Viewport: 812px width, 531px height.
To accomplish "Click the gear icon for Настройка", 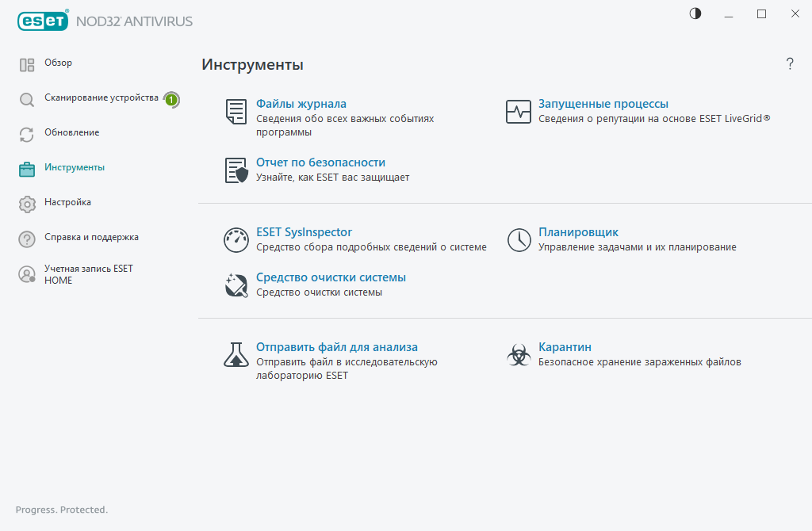I will click(27, 204).
